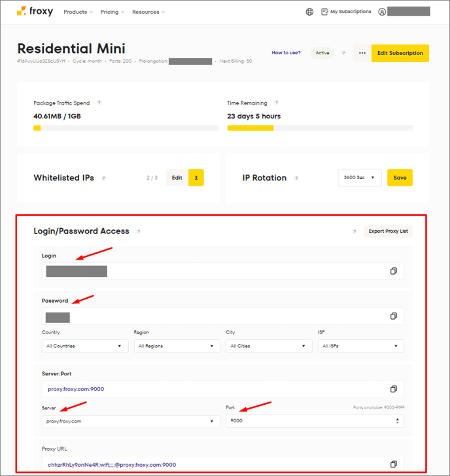Click help icon beside Time Remaining
The height and width of the screenshot is (476, 450).
point(276,103)
